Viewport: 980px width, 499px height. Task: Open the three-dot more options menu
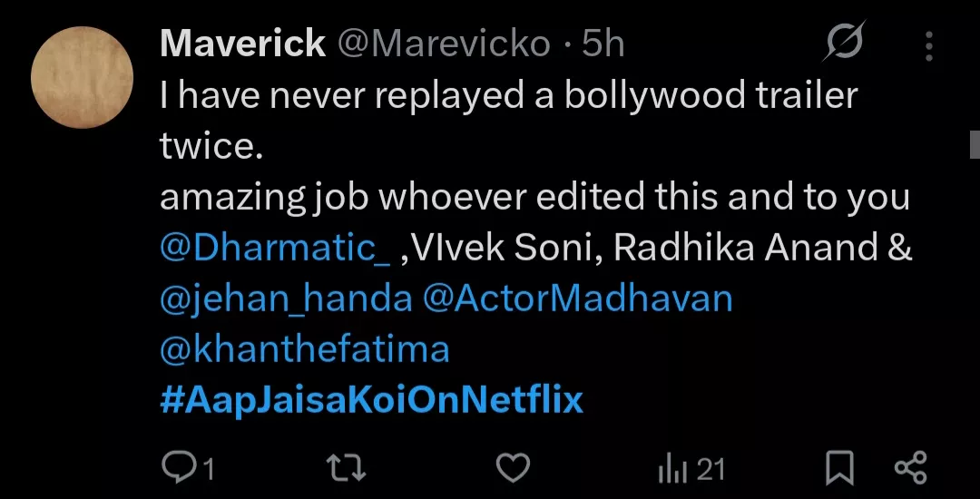point(928,44)
